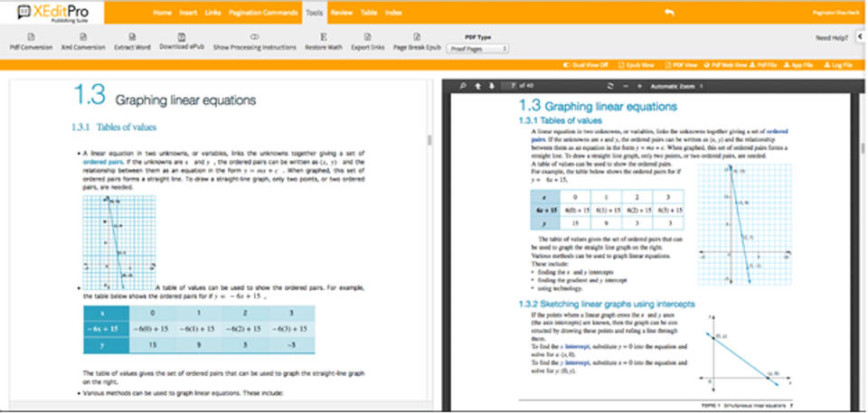Click the Export links icon
This screenshot has width=868, height=413.
(367, 37)
